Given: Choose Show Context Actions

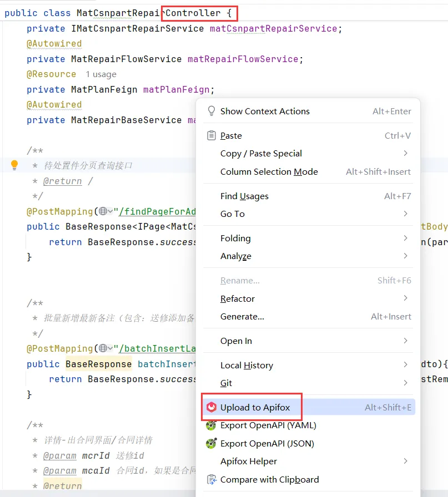Looking at the screenshot, I should point(309,111).
